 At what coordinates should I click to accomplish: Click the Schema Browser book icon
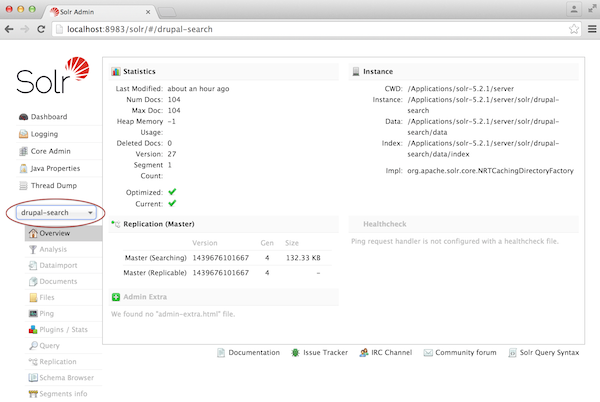33,378
